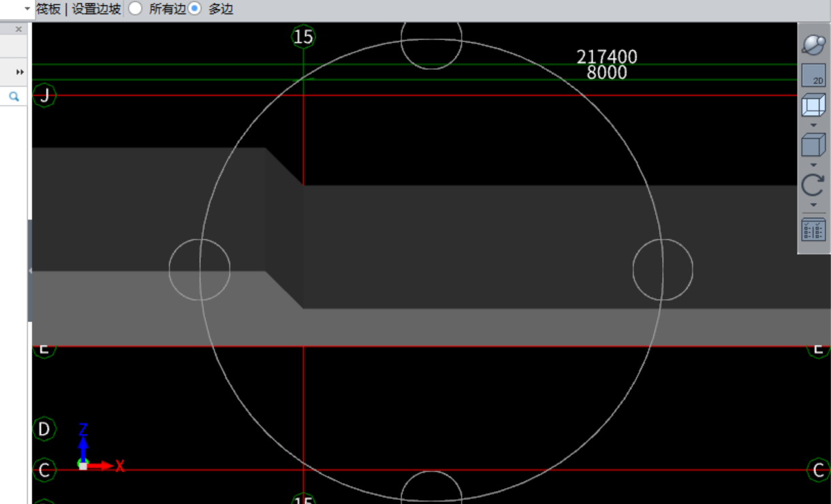Click axis label 15 at top
Viewport: 831px width, 504px height.
303,36
